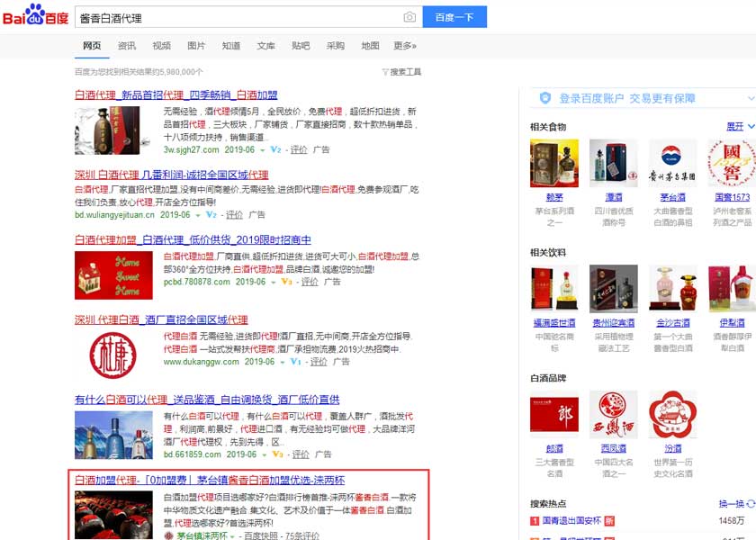The height and width of the screenshot is (540, 756).
Task: Click the wine jars thumbnail of 洣两杯 result
Action: click(x=113, y=515)
